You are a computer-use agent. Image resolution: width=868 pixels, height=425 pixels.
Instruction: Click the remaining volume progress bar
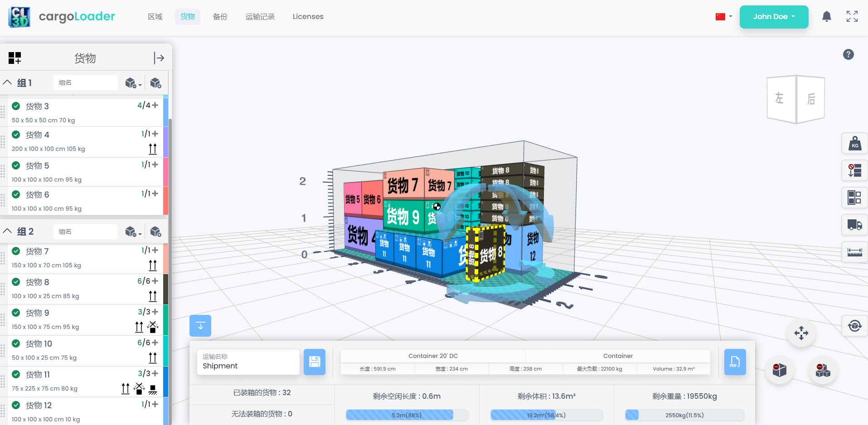tap(547, 415)
